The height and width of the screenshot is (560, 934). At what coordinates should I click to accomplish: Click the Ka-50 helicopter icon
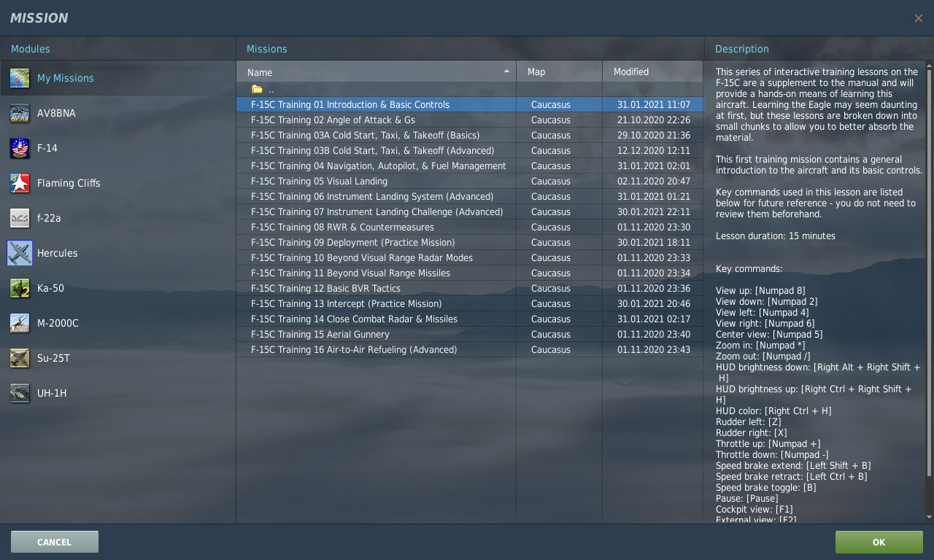click(20, 288)
